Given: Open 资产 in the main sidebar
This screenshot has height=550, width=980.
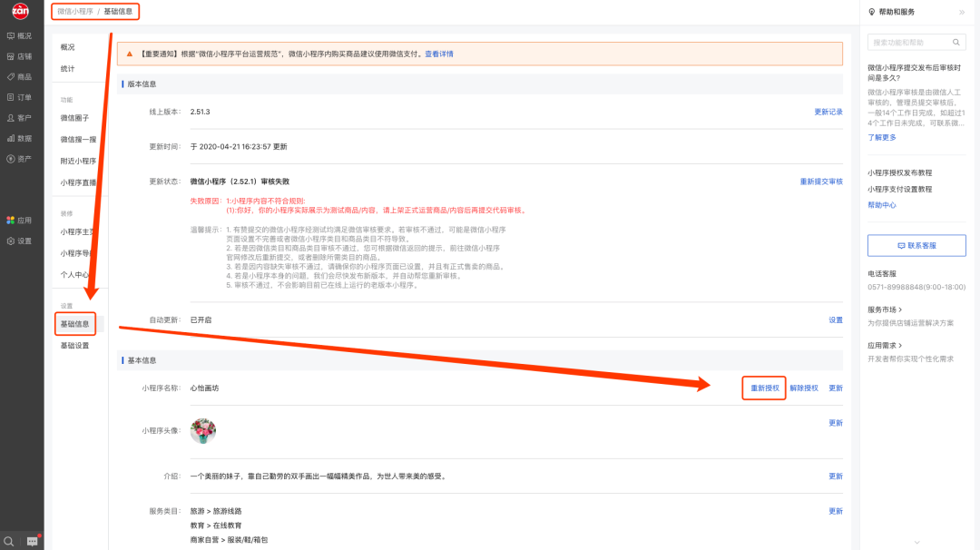Looking at the screenshot, I should [x=19, y=160].
